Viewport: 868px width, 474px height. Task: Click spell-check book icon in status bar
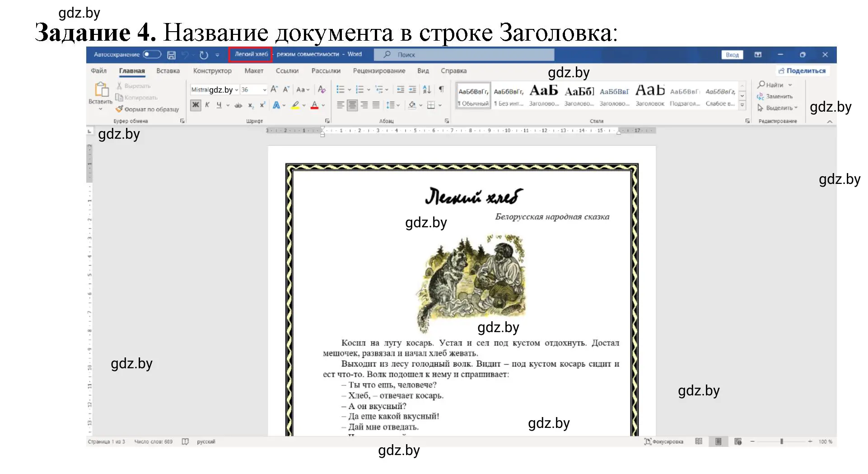pos(185,441)
